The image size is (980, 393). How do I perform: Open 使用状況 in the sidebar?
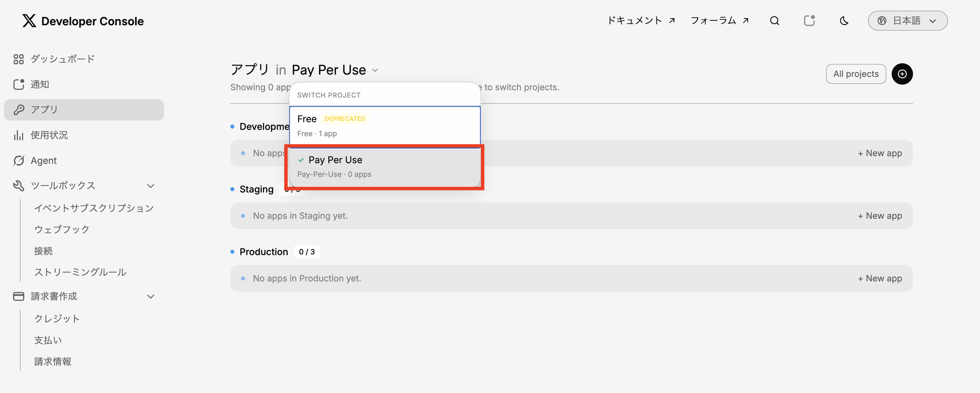click(x=84, y=135)
